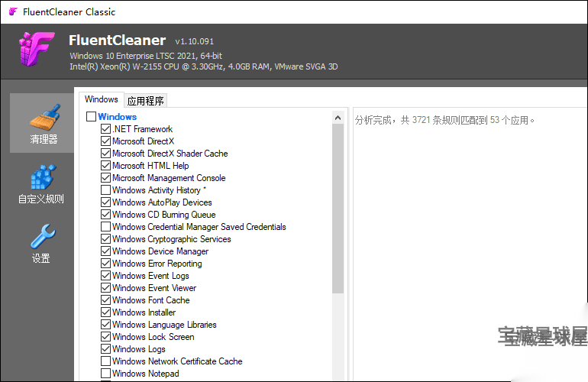Open the 清理器 cleaner broom icon
The height and width of the screenshot is (382, 588).
(x=44, y=118)
